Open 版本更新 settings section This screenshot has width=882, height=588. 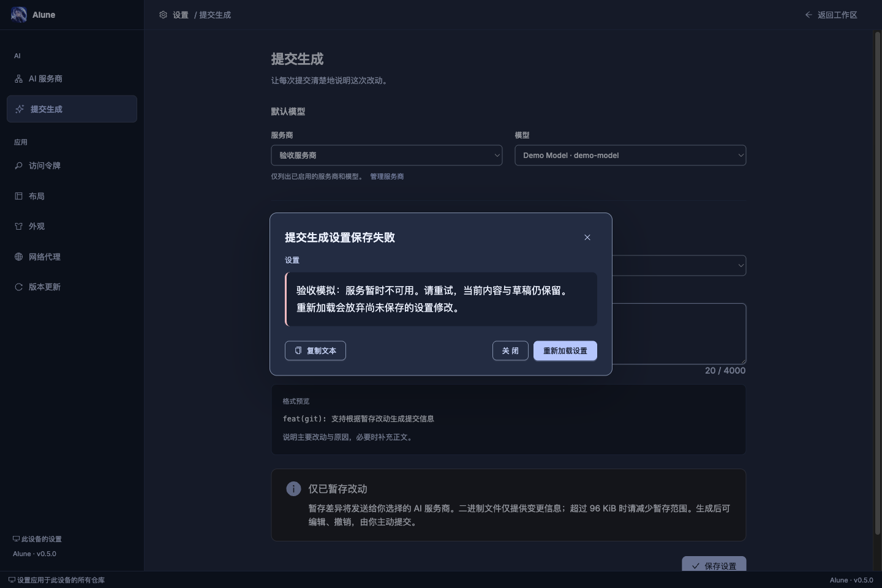coord(72,287)
